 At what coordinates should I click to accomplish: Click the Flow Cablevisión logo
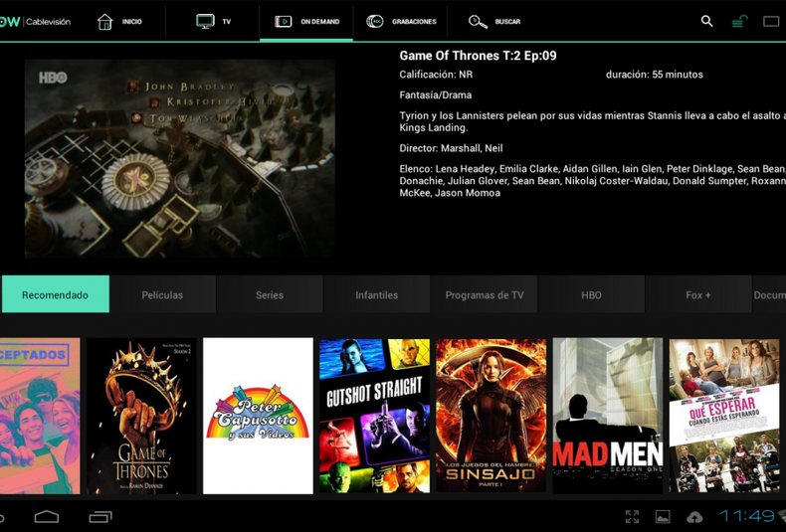point(35,22)
